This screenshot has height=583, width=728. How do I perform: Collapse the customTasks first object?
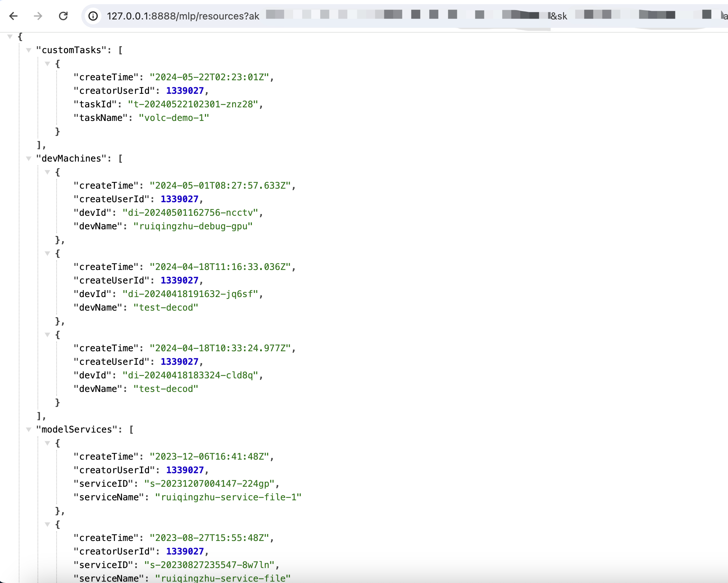tap(48, 64)
